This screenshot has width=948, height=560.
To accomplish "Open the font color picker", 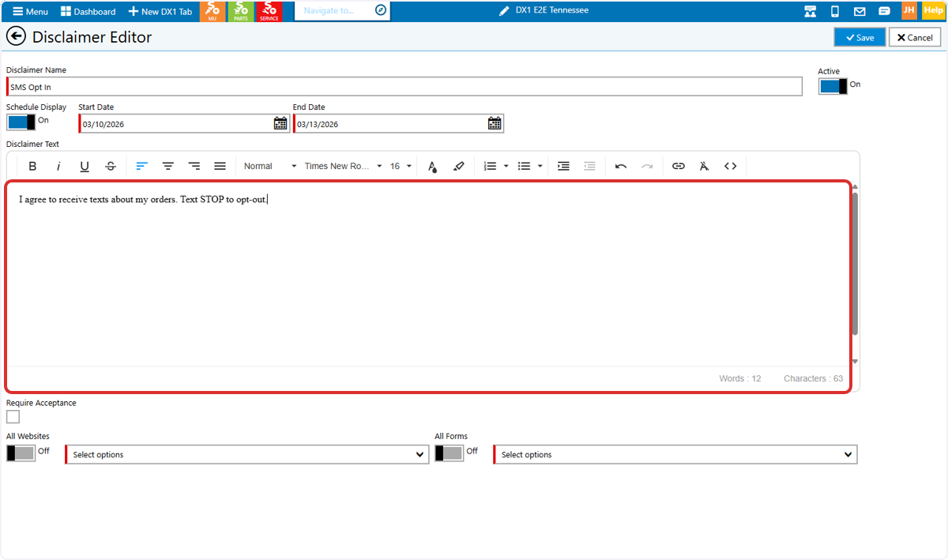I will (x=432, y=166).
